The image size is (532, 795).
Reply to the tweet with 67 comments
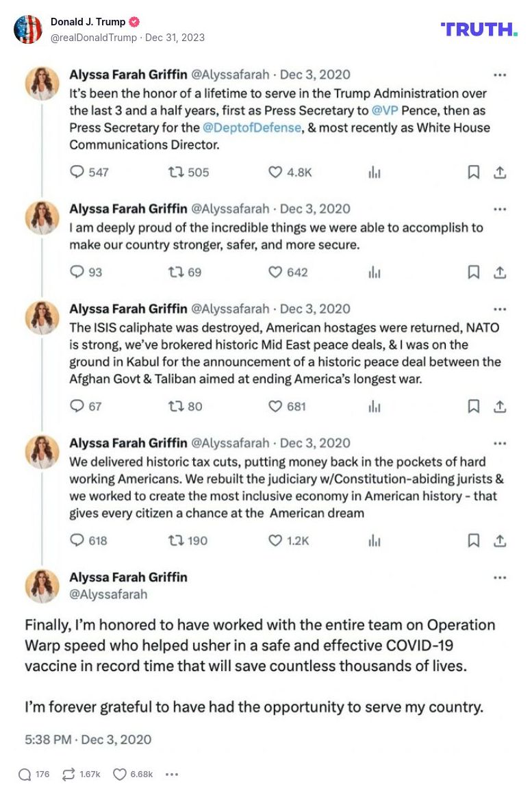pos(77,407)
